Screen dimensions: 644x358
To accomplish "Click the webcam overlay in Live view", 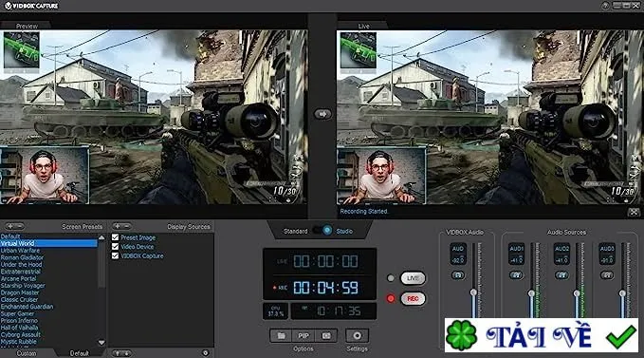I will click(381, 175).
